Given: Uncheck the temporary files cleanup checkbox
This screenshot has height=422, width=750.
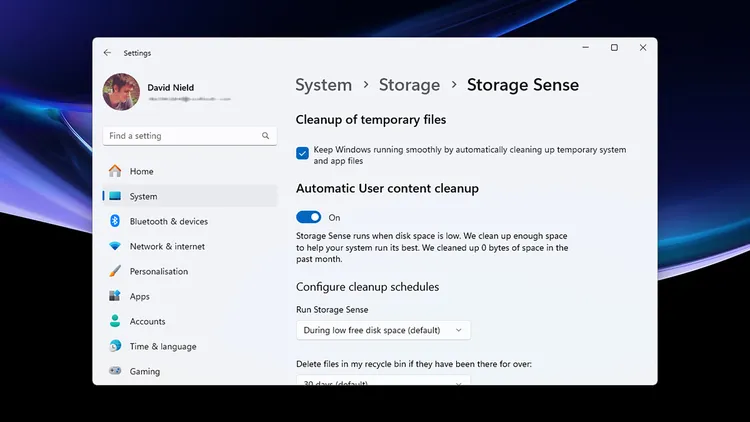Looking at the screenshot, I should click(302, 153).
